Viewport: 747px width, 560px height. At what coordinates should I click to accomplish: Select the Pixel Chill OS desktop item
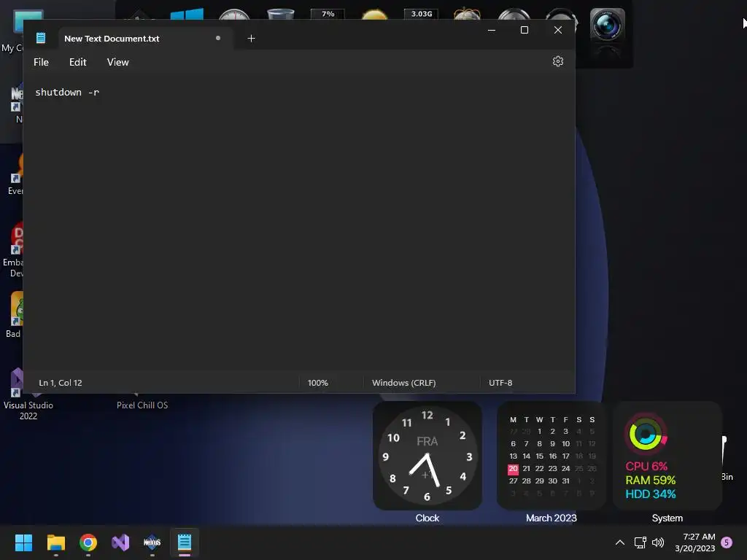pos(142,405)
